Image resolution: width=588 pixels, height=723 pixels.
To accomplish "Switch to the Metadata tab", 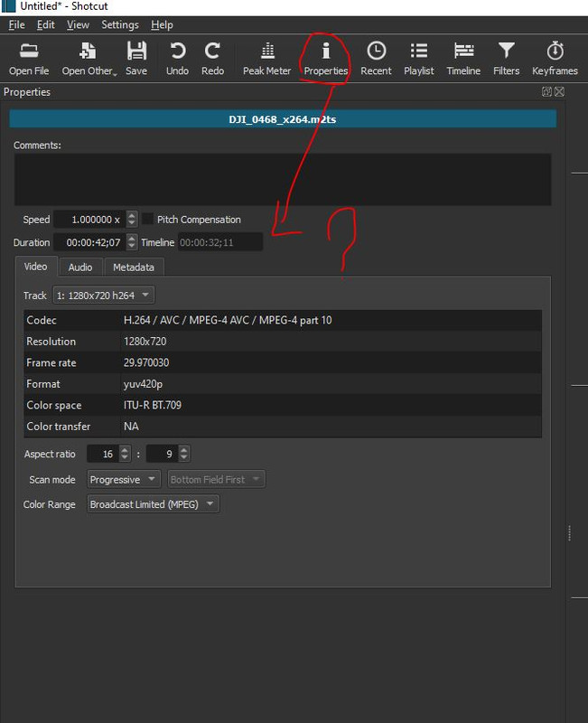I will [134, 268].
